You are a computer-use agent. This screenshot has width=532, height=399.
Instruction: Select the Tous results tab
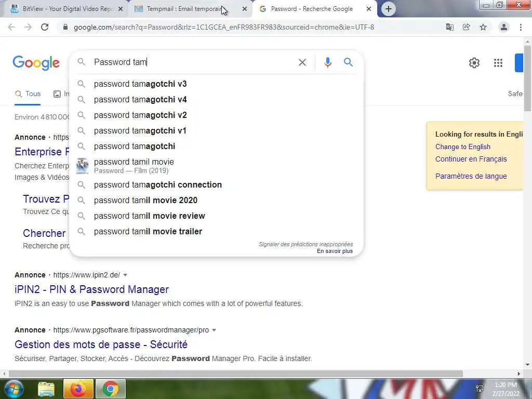(x=28, y=94)
